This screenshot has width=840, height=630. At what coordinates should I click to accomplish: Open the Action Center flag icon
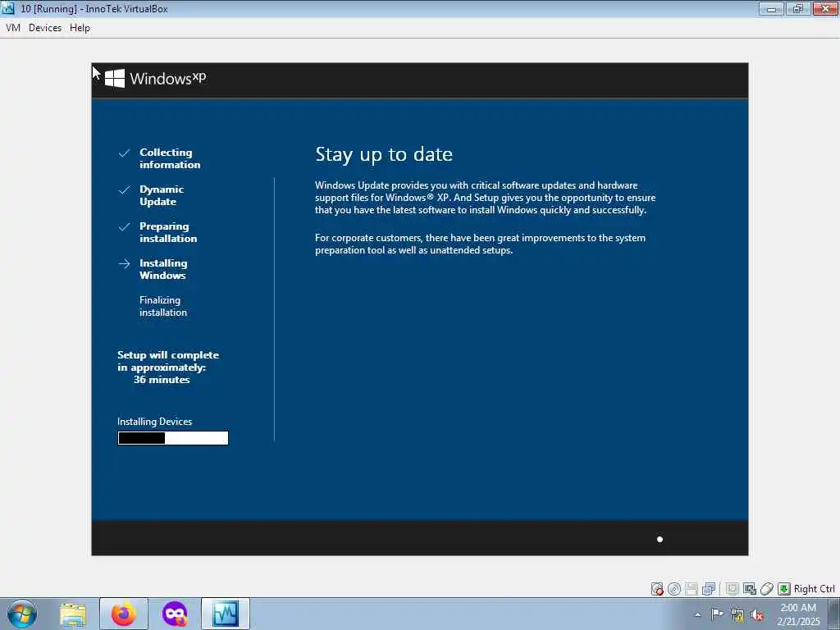click(x=717, y=614)
